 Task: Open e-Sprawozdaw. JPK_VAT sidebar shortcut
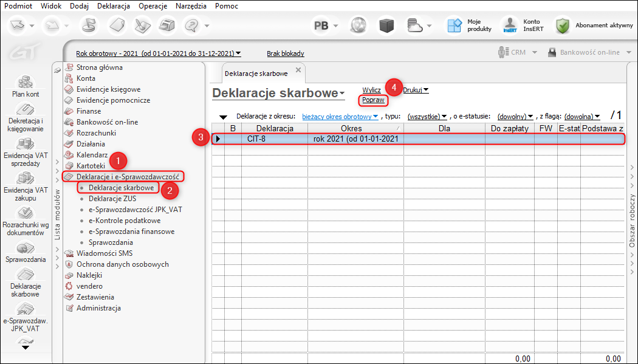(26, 317)
